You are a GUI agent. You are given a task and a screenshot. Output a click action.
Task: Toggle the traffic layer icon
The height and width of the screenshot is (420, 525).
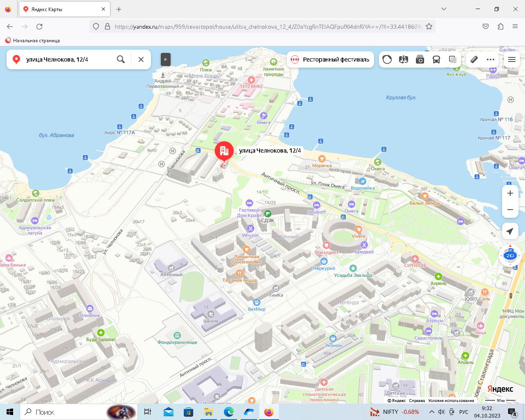(387, 59)
